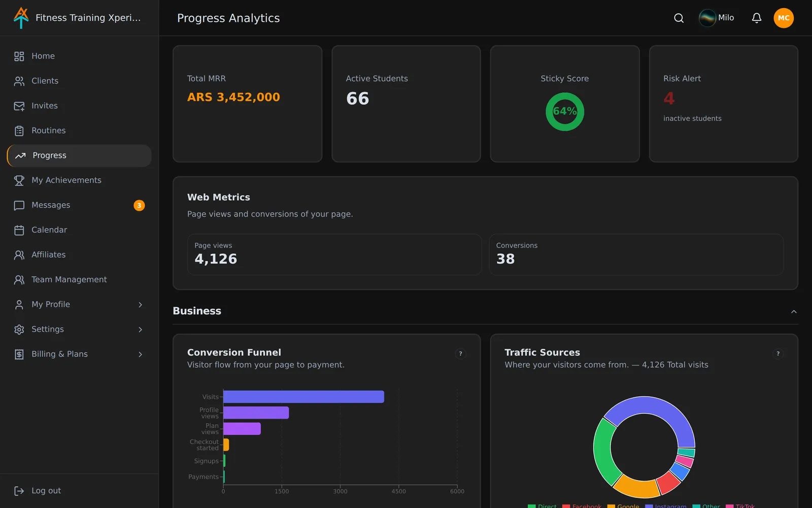Open Invites via the envelope icon
Screen dimensions: 812x508
[19, 106]
